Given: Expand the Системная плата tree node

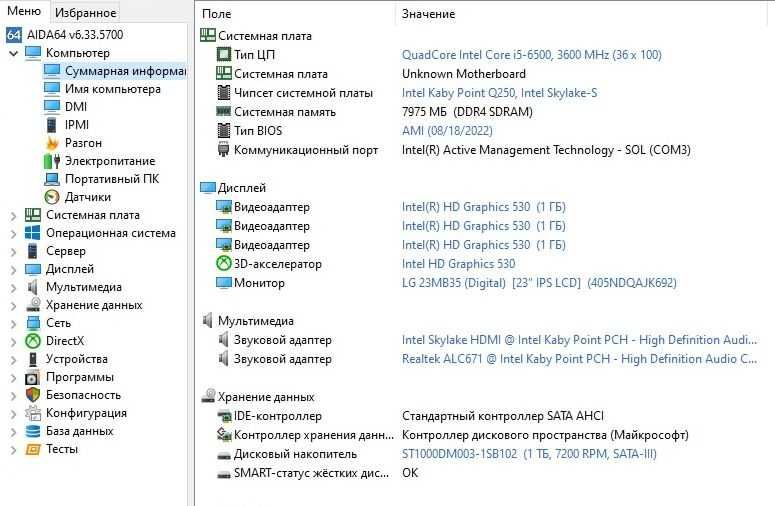Looking at the screenshot, I should click(13, 215).
